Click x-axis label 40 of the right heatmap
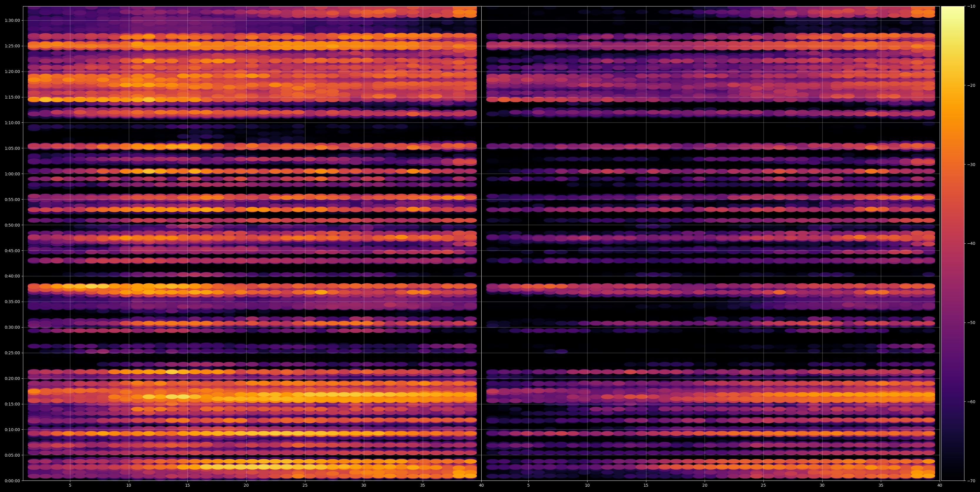980x492 pixels. coord(940,486)
